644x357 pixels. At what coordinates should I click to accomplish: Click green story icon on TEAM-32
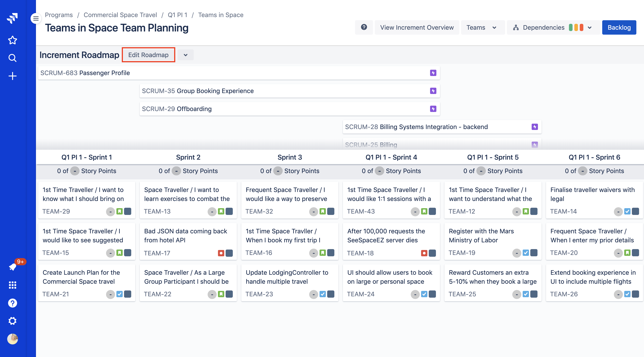click(x=322, y=211)
